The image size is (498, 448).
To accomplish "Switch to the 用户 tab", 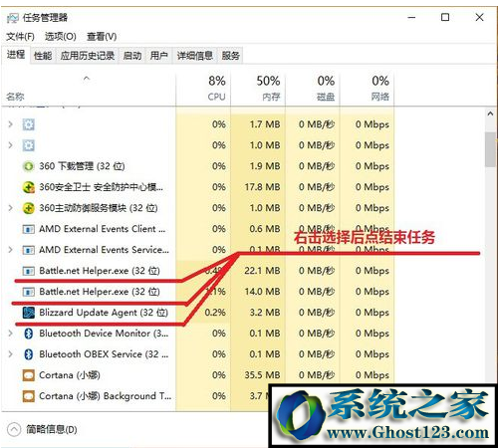I will (158, 56).
